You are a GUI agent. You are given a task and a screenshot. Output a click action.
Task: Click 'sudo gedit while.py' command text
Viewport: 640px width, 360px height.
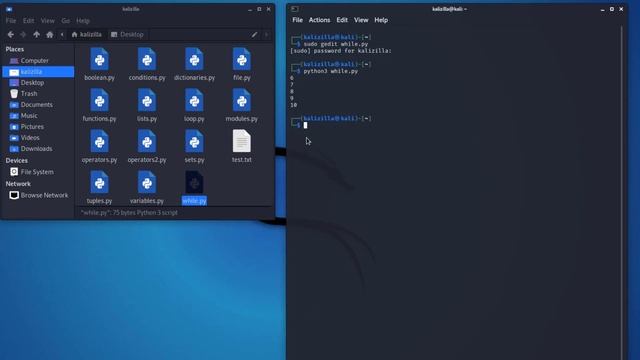[336, 44]
